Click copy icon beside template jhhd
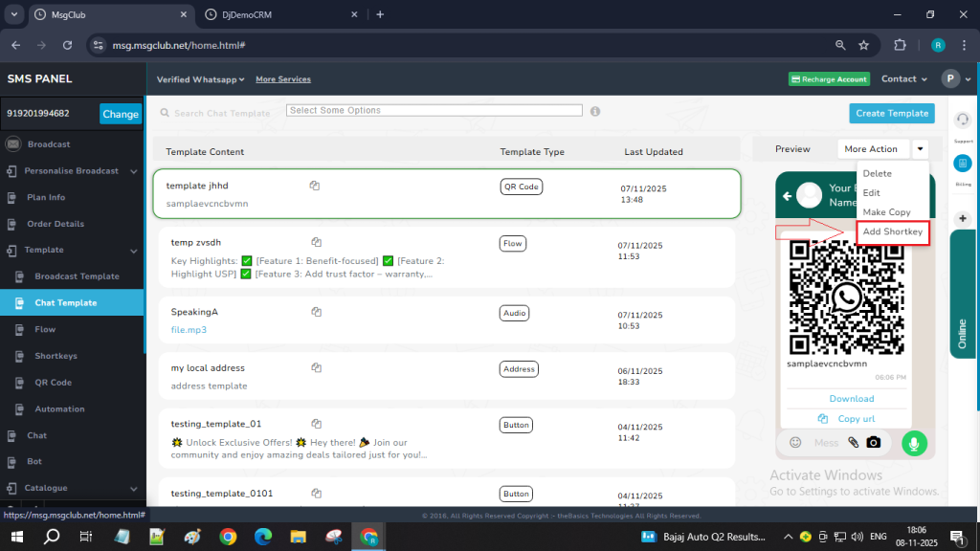The width and height of the screenshot is (980, 551). tap(314, 186)
